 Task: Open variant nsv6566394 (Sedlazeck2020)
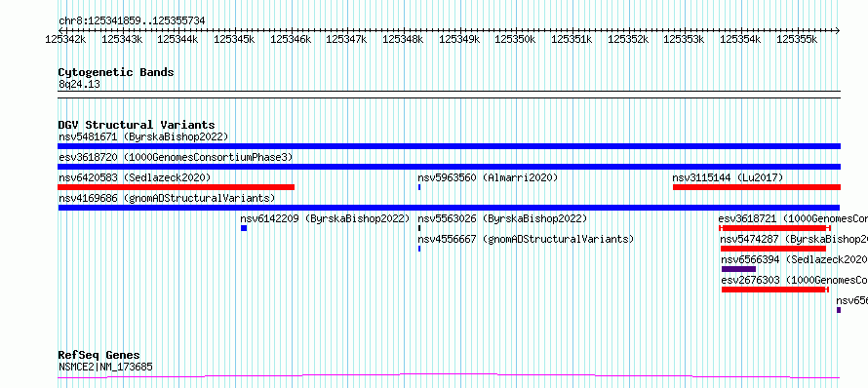794,259
